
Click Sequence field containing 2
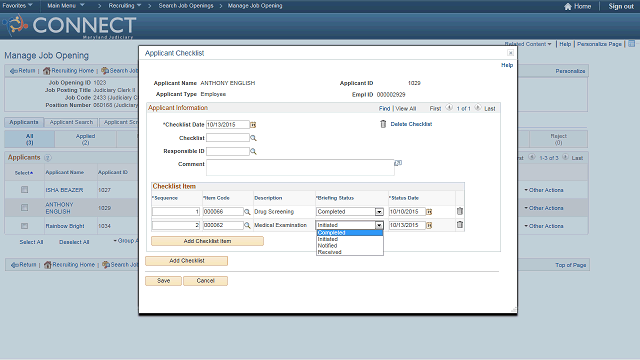tap(176, 225)
